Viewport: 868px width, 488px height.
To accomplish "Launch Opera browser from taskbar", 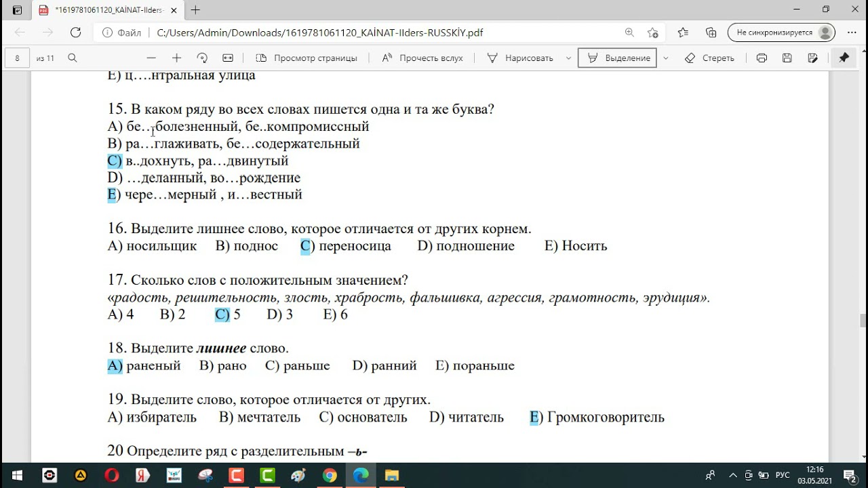I will [x=111, y=475].
